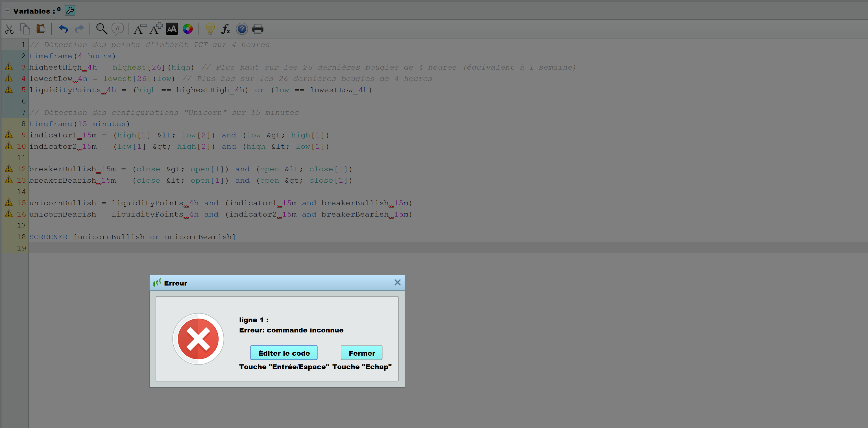Viewport: 868px width, 428px height.
Task: Click the Paste clipboard icon
Action: (41, 29)
